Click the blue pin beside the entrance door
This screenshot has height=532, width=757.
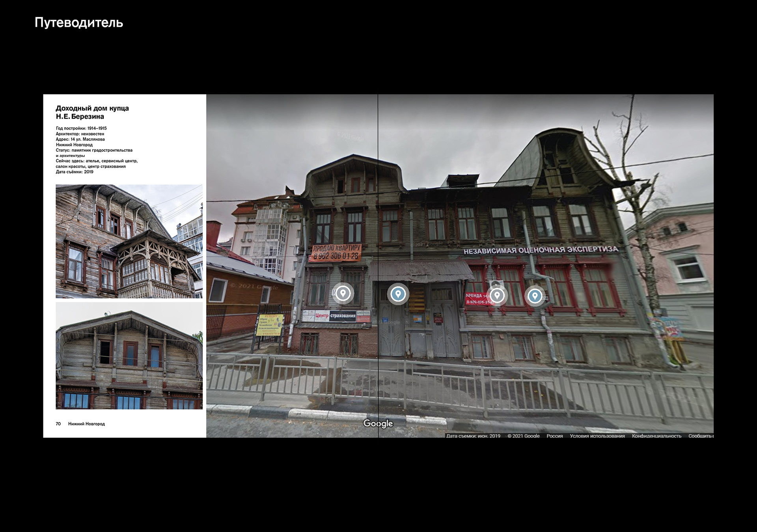pos(398,294)
